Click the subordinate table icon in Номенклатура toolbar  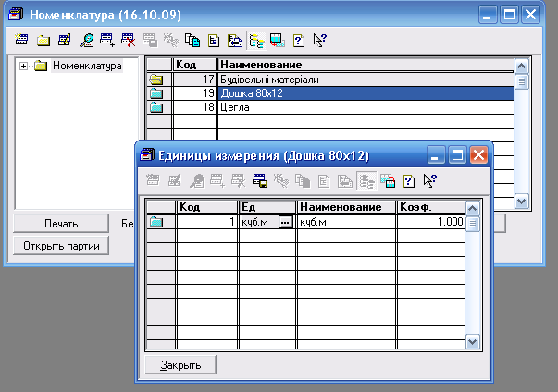[x=278, y=40]
